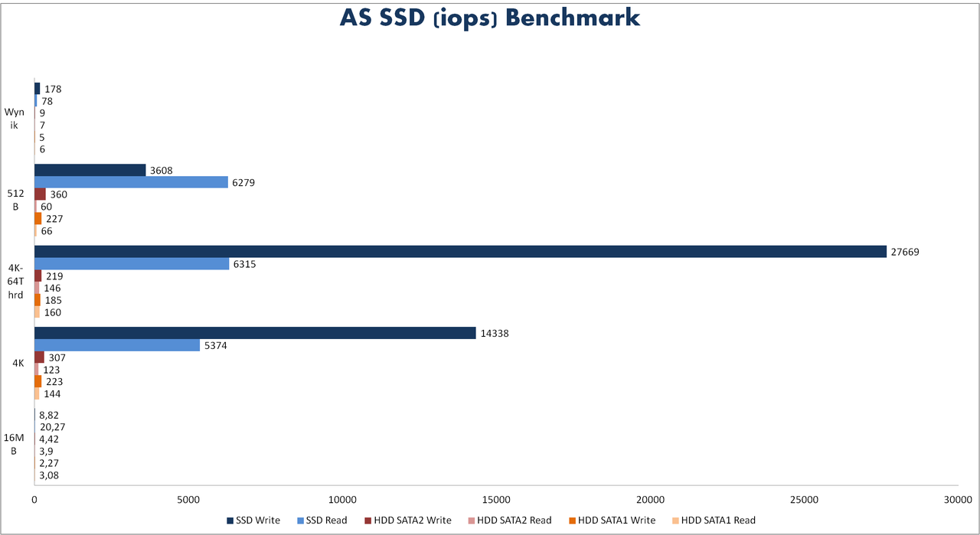This screenshot has height=535, width=980.
Task: Click the 78 data label
Action: tap(47, 101)
